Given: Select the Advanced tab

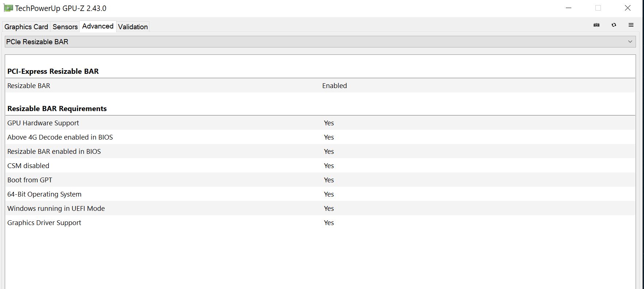Looking at the screenshot, I should click(98, 26).
